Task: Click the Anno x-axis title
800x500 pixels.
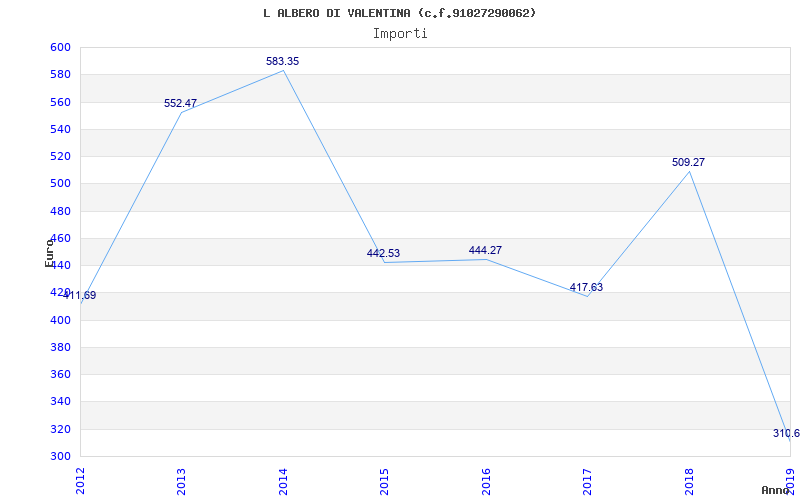Action: click(774, 490)
